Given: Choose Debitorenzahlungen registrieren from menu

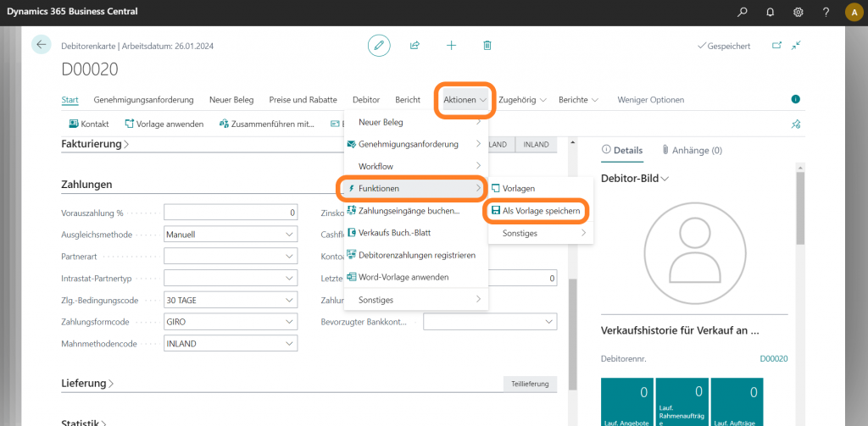Looking at the screenshot, I should click(415, 255).
